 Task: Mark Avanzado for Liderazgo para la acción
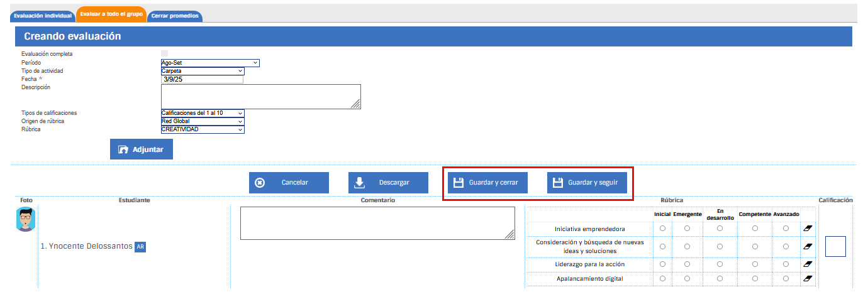(x=786, y=264)
